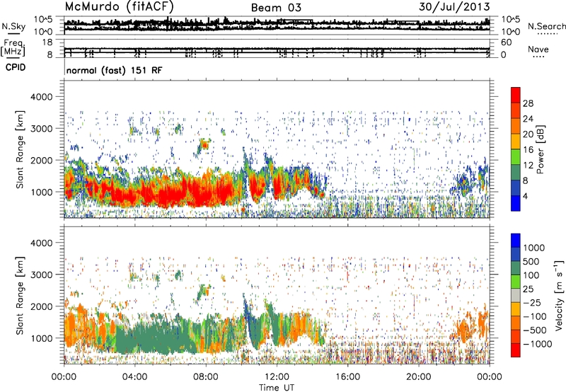Click the Slant Range label of power panel
Viewport: 566px width, 392px height.
click(x=20, y=149)
